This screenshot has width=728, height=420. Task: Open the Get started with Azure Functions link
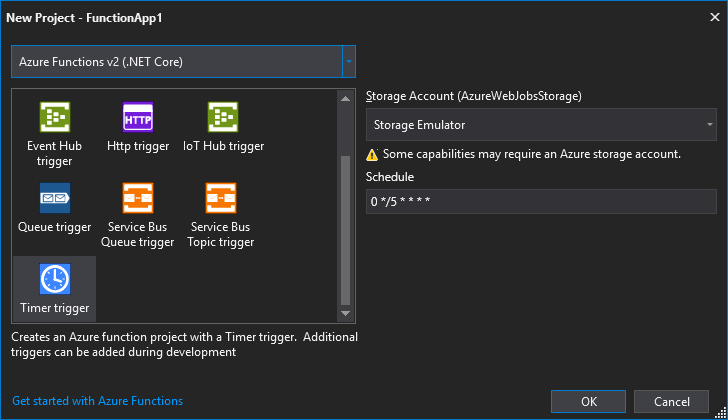98,401
